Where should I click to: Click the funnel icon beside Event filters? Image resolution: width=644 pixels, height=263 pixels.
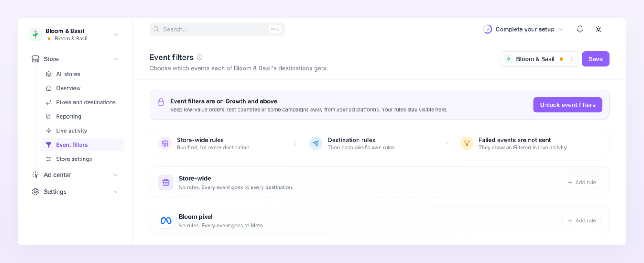(x=49, y=145)
